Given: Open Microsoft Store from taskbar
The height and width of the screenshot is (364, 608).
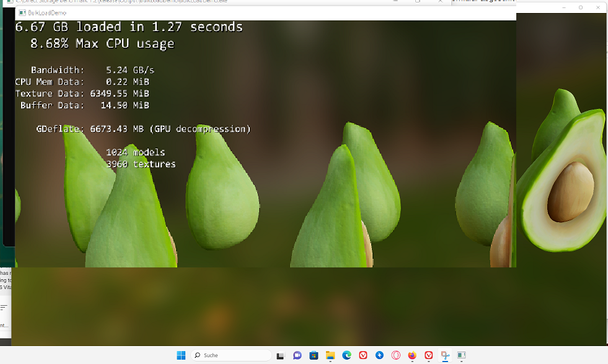Looking at the screenshot, I should point(314,355).
